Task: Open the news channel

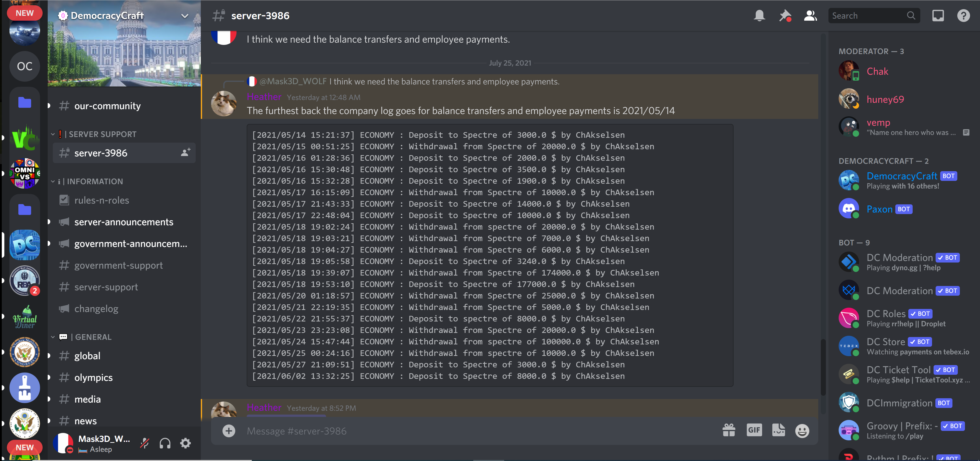Action: tap(124, 421)
